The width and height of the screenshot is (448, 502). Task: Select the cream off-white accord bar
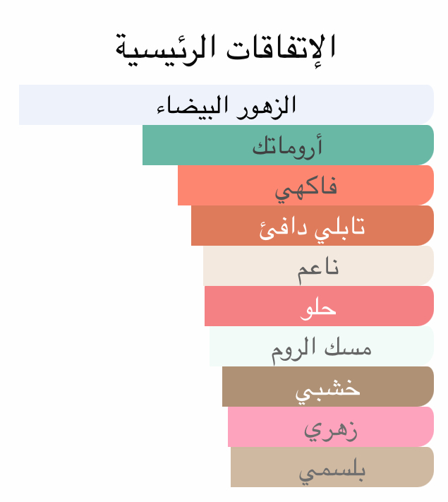click(x=318, y=266)
